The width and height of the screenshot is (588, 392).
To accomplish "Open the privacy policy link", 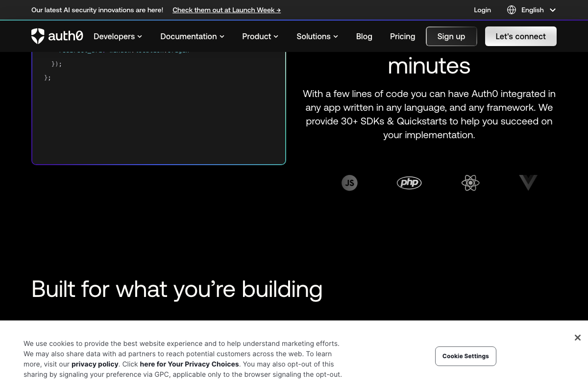I will (x=95, y=364).
